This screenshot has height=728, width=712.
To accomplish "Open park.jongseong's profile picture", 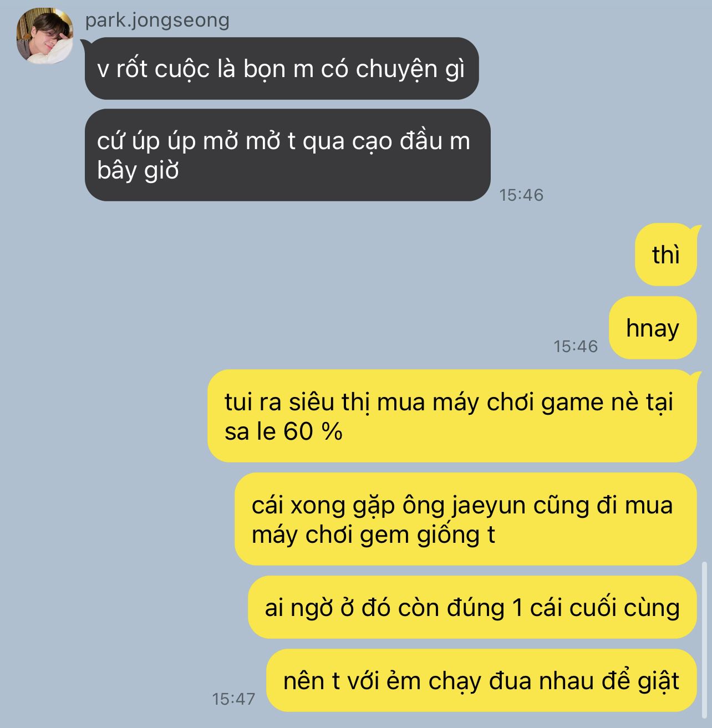I will coord(44,36).
